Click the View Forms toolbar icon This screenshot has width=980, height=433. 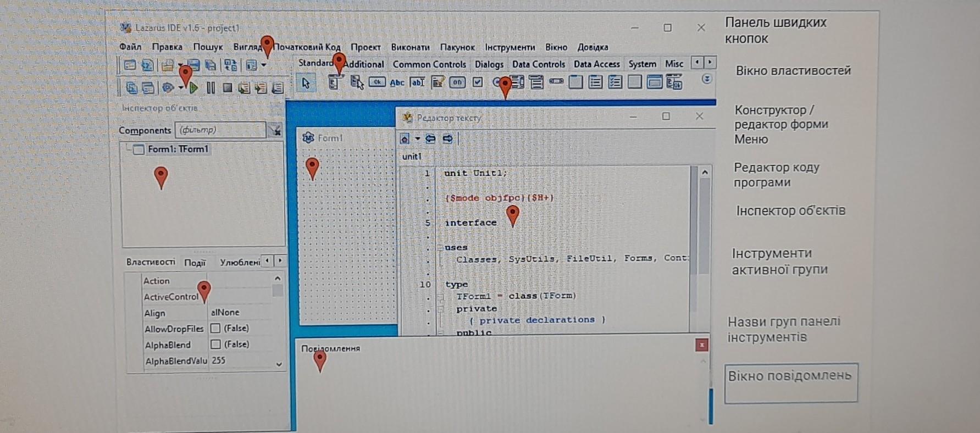tap(148, 88)
